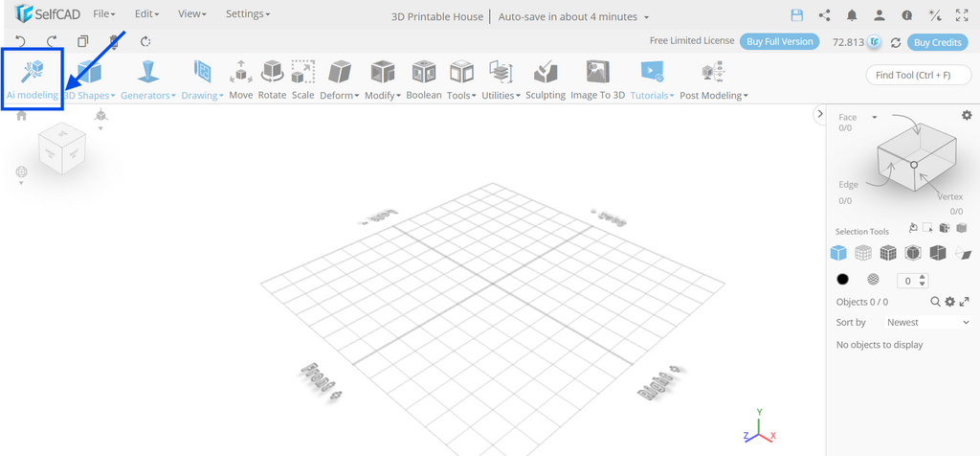The height and width of the screenshot is (456, 980).
Task: Click the numeric stepper showing 0
Action: [x=913, y=281]
